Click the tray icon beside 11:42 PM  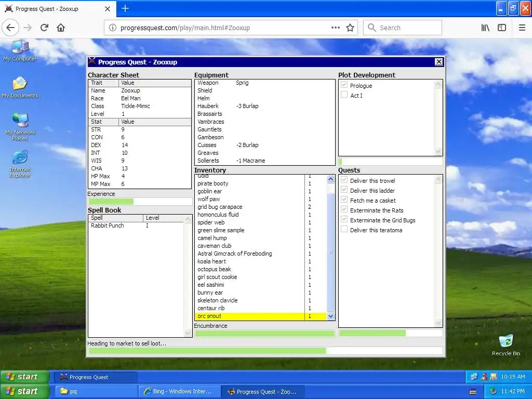click(x=494, y=391)
